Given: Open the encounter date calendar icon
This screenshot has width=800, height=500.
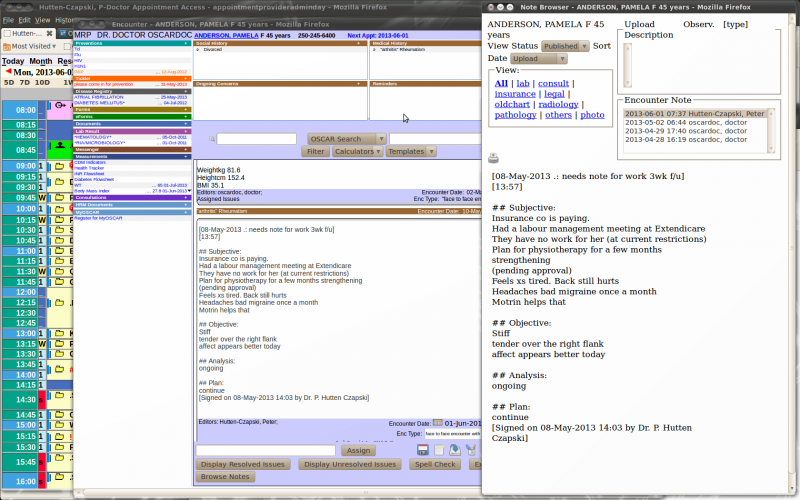Looking at the screenshot, I should [438, 423].
